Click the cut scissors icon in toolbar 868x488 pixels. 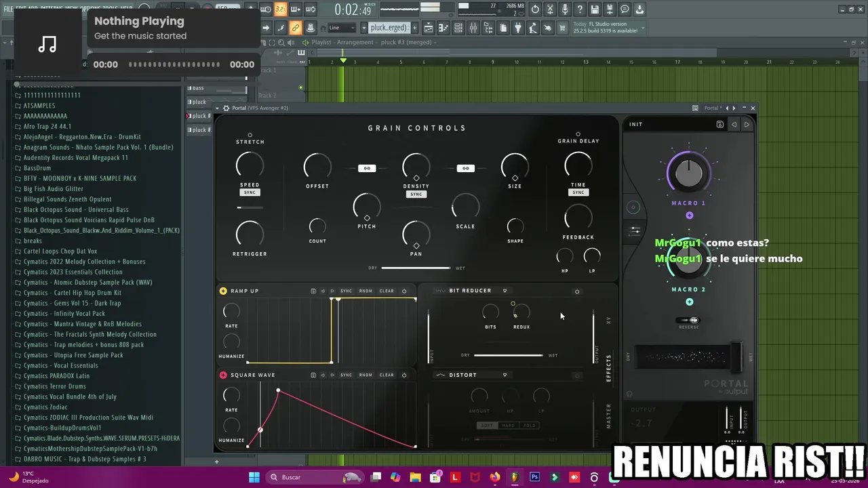tap(550, 9)
